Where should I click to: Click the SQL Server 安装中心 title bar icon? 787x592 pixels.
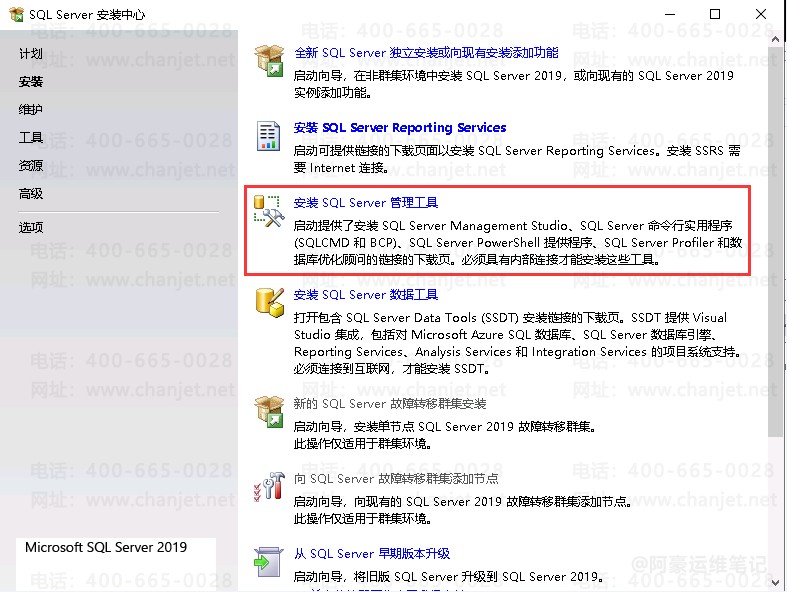[16, 14]
